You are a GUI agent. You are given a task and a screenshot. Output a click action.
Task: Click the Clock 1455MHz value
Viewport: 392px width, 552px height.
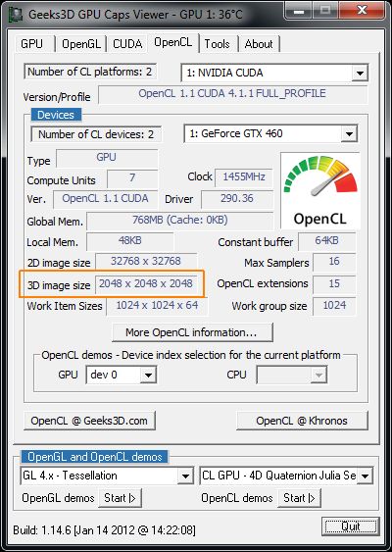tap(243, 177)
